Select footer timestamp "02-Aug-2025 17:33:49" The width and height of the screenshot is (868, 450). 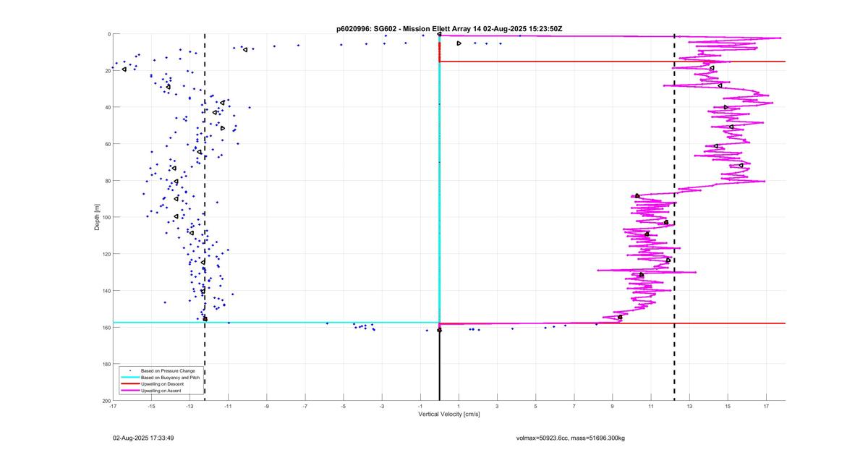pos(143,438)
